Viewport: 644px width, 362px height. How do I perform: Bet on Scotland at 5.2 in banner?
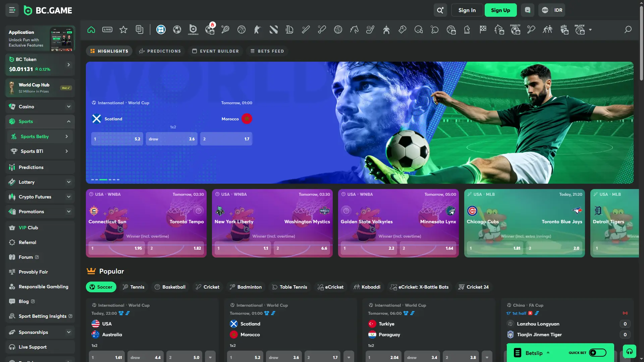[117, 139]
